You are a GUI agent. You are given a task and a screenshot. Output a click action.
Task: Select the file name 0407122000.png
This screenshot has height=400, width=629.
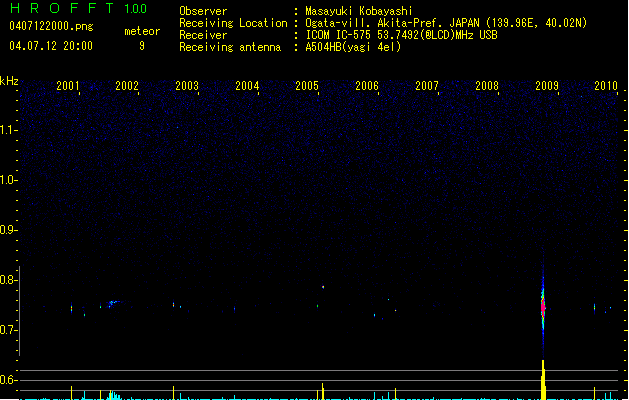[51, 26]
